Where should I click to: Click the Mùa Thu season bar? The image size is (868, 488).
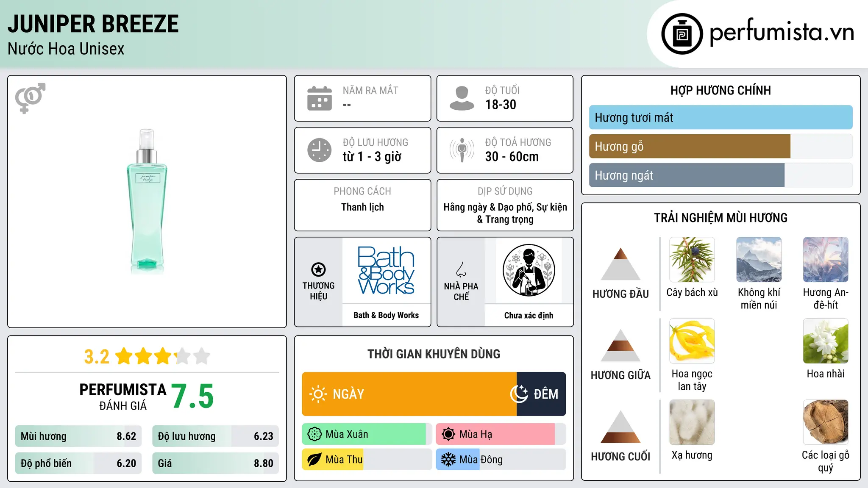coord(367,460)
